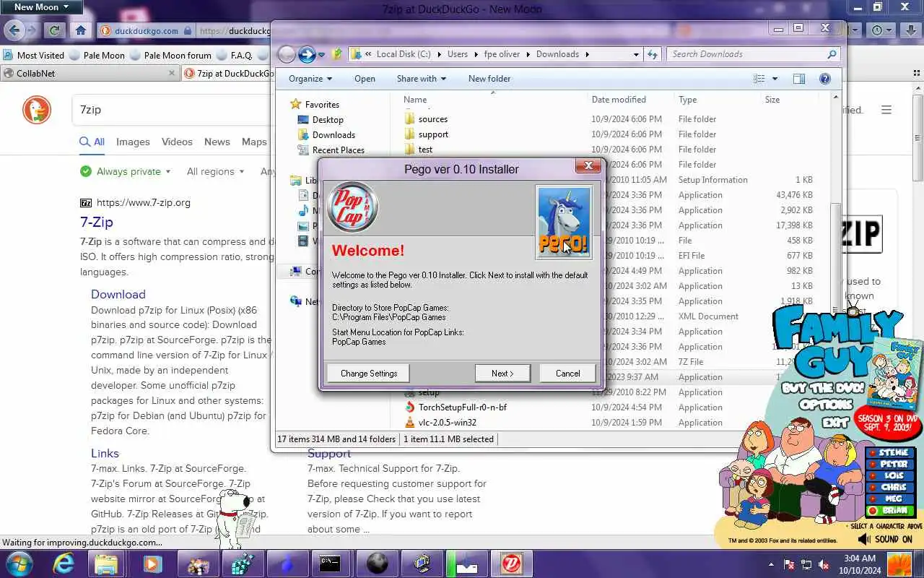The height and width of the screenshot is (578, 924).
Task: Open the New Moon application menu
Action: (x=41, y=7)
